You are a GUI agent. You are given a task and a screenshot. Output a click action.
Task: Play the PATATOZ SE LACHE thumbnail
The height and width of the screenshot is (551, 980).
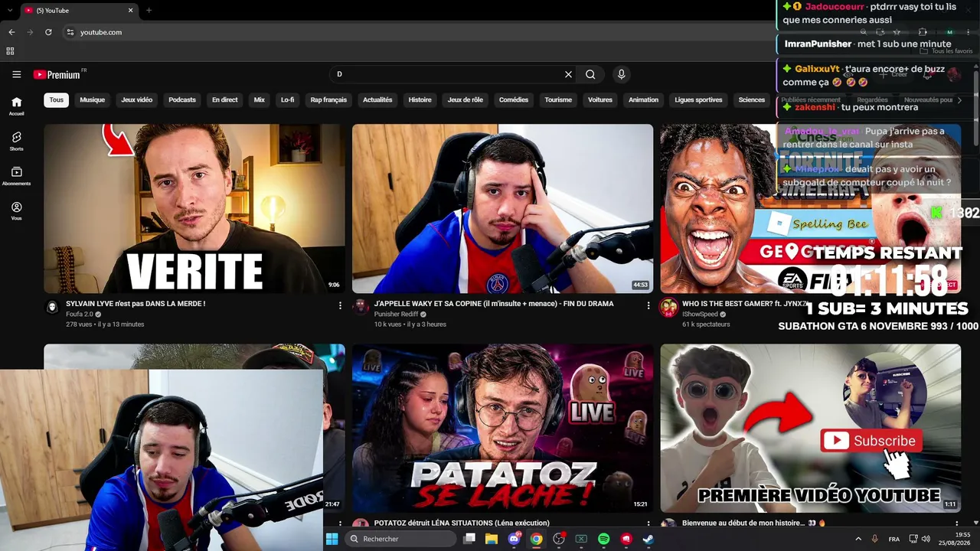502,428
